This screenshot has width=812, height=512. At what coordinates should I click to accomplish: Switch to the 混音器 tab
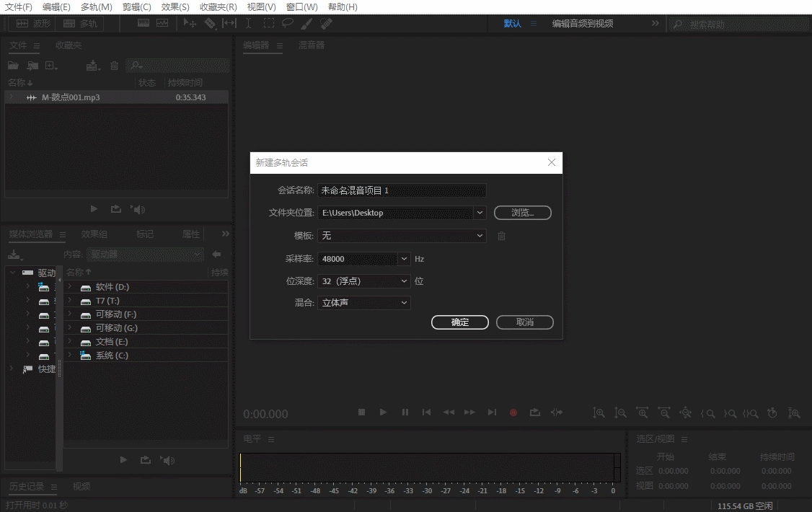coord(312,45)
